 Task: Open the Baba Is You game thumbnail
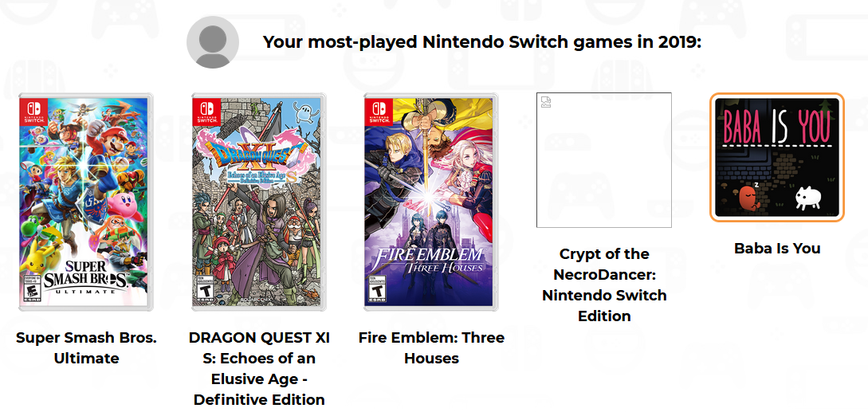tap(776, 157)
